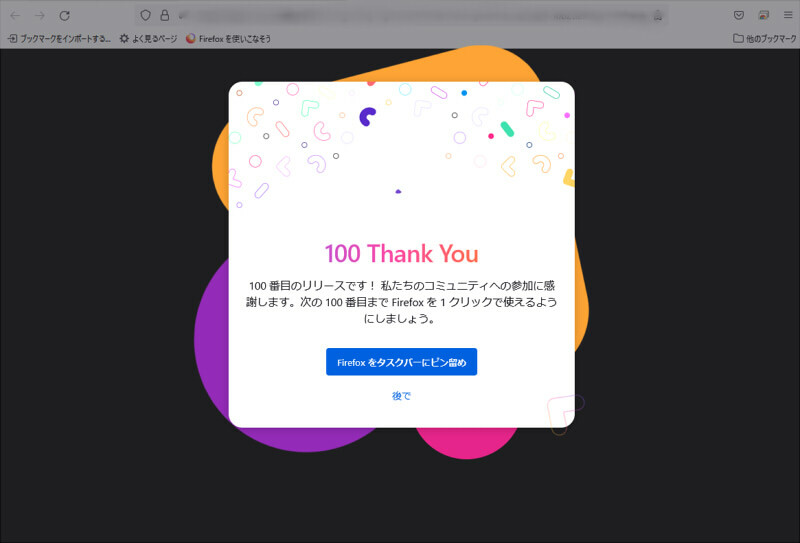
Task: View site security padlock info
Action: tap(165, 15)
